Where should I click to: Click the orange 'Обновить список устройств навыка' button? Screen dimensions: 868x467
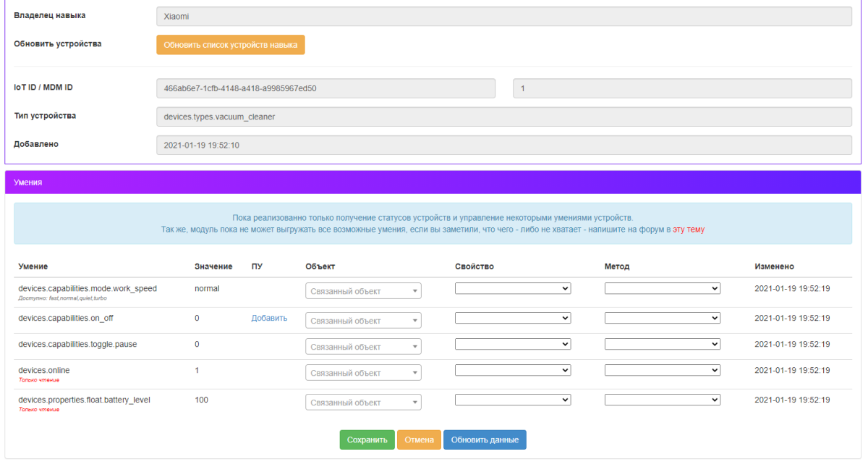[231, 45]
